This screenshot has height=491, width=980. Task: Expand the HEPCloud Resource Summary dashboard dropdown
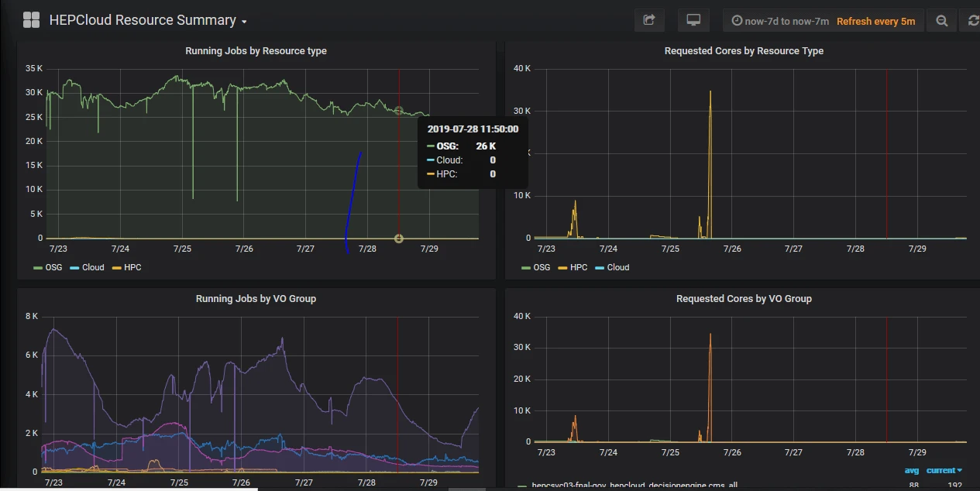point(148,20)
